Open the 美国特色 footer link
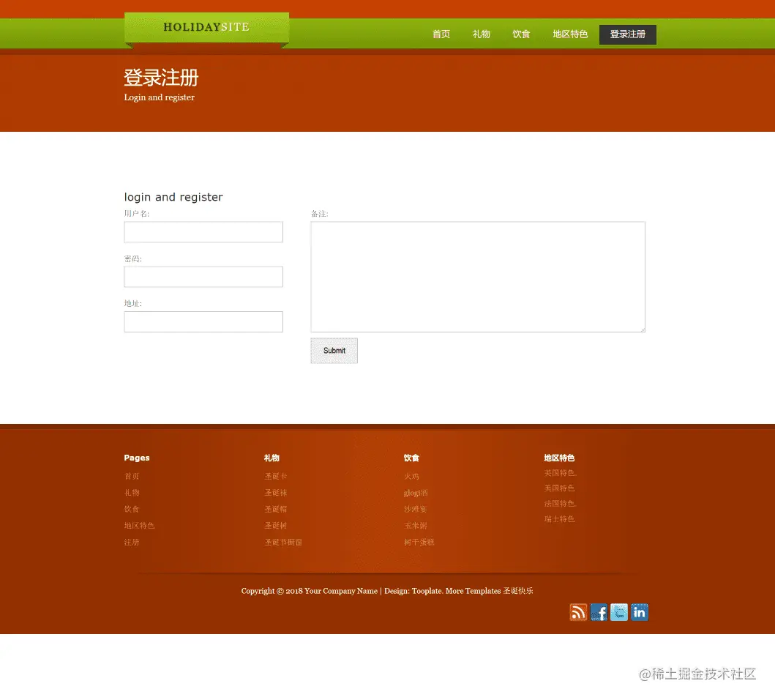 tap(560, 488)
